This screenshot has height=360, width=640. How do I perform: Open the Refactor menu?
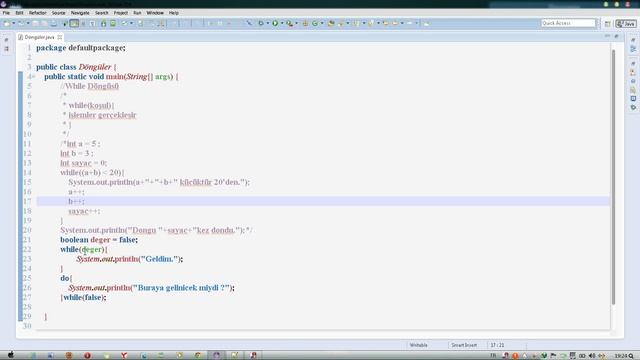(38, 13)
